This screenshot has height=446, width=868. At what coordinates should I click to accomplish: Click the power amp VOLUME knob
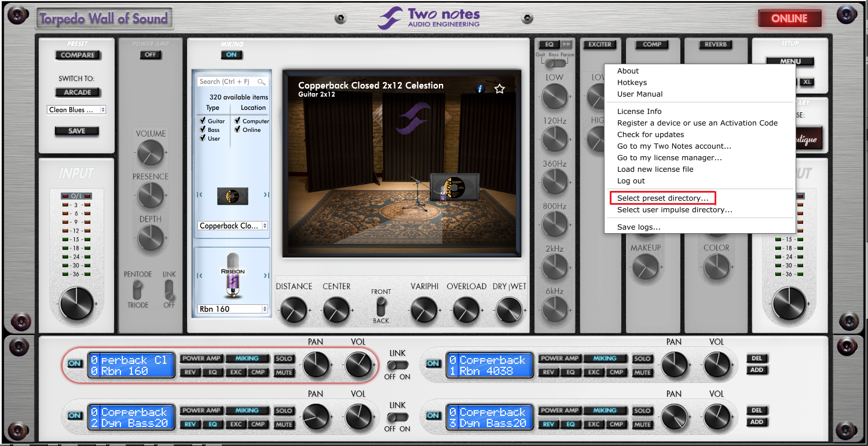(151, 153)
